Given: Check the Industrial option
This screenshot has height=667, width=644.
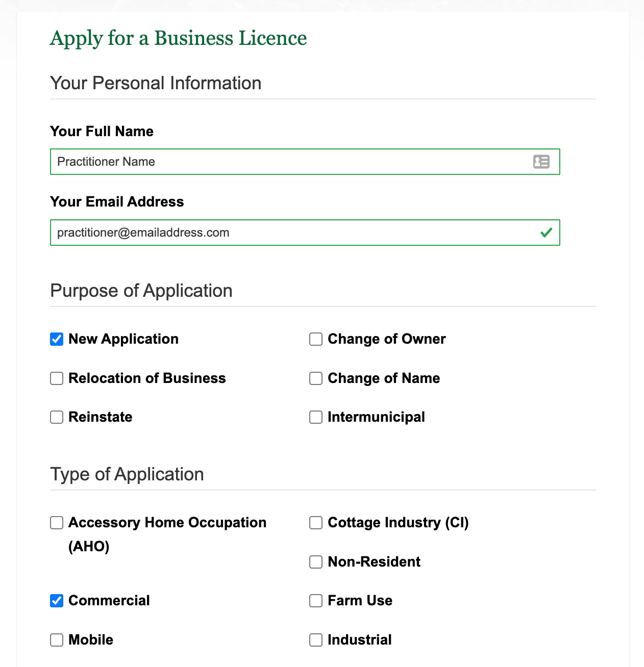Looking at the screenshot, I should (x=316, y=640).
